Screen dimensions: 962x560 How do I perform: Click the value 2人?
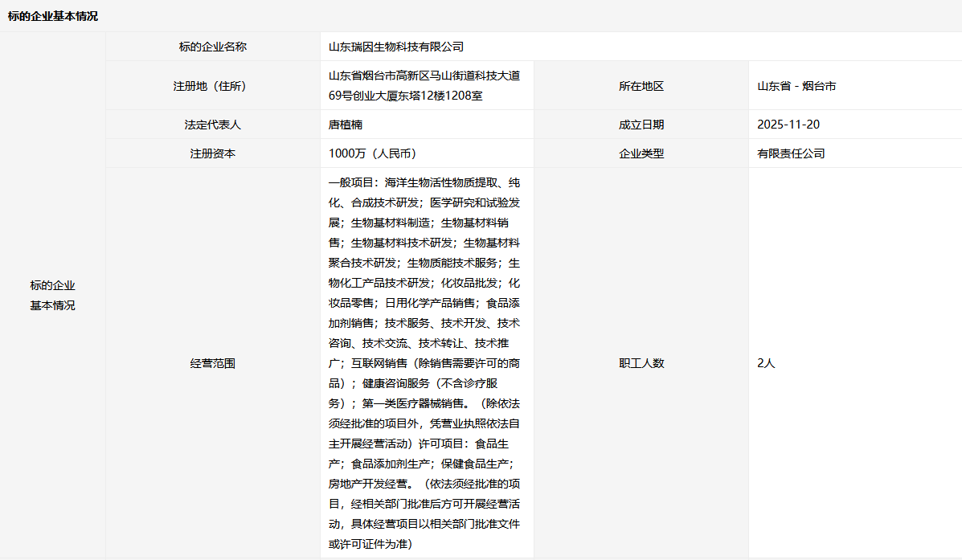[766, 363]
